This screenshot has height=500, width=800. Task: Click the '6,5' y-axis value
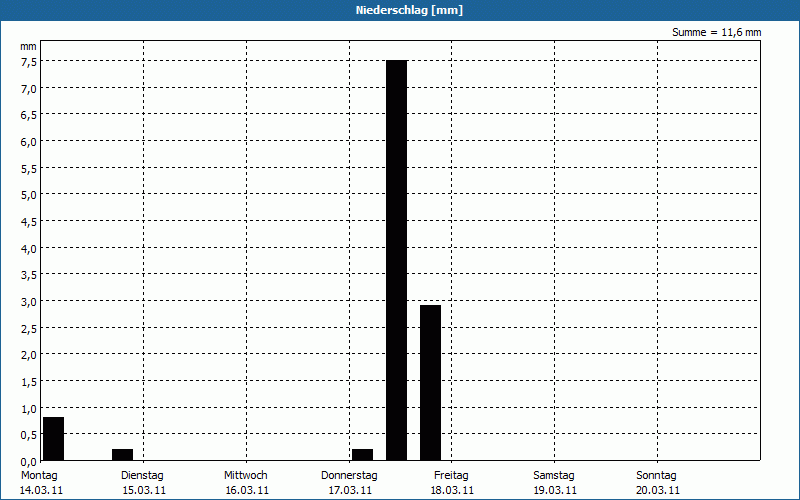[x=29, y=115]
